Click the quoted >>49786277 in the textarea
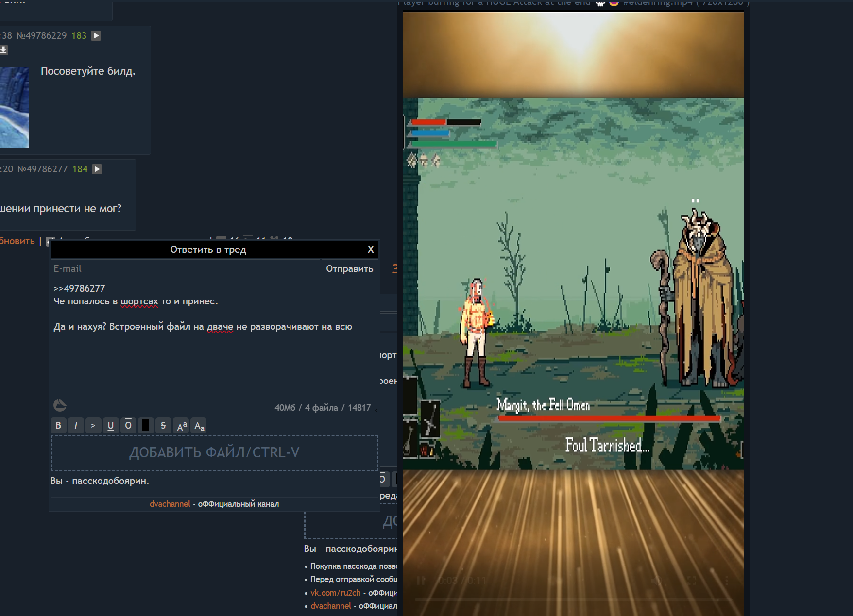853x616 pixels. point(79,288)
